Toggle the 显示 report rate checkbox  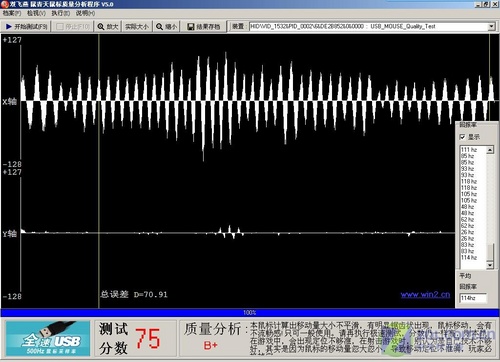tap(463, 137)
